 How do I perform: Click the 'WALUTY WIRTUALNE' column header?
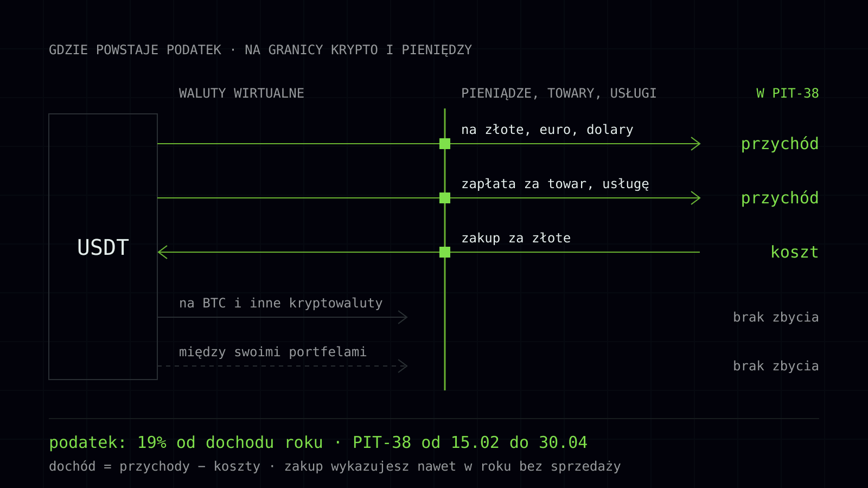[x=241, y=93]
